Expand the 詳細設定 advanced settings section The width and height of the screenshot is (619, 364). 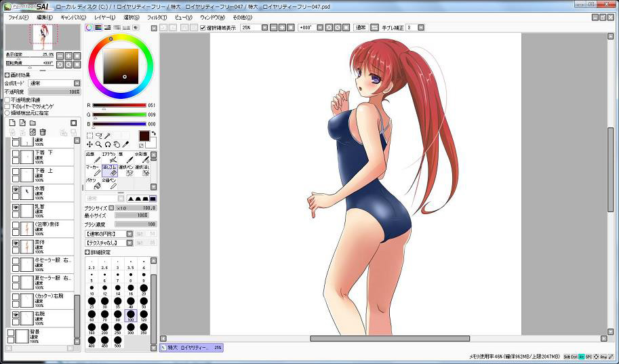87,251
